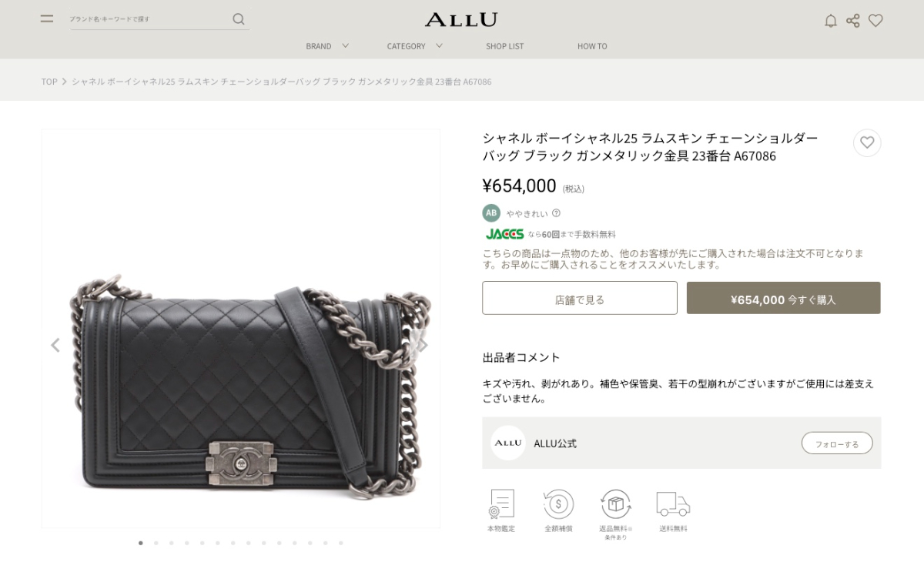Expand the BRAND dropdown menu

327,46
